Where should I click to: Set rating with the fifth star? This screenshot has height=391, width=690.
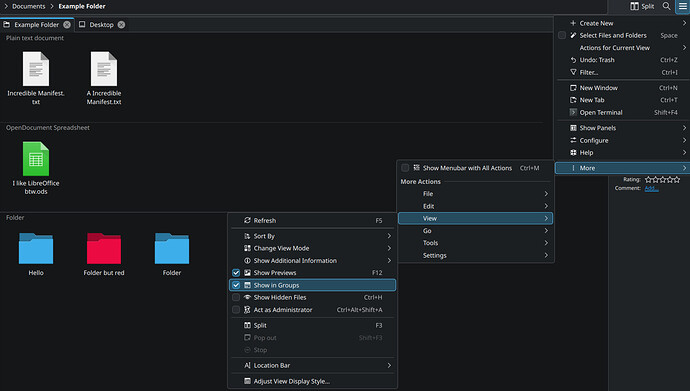tap(677, 179)
